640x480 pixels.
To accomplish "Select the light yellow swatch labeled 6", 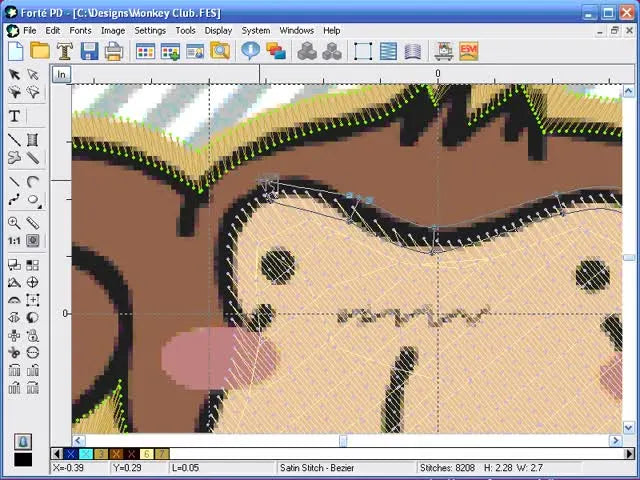I will [x=147, y=453].
